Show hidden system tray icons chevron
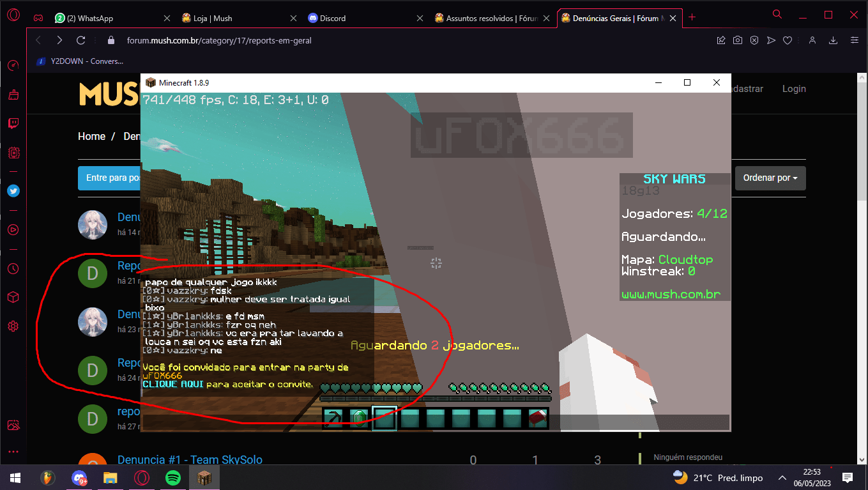 (x=782, y=477)
